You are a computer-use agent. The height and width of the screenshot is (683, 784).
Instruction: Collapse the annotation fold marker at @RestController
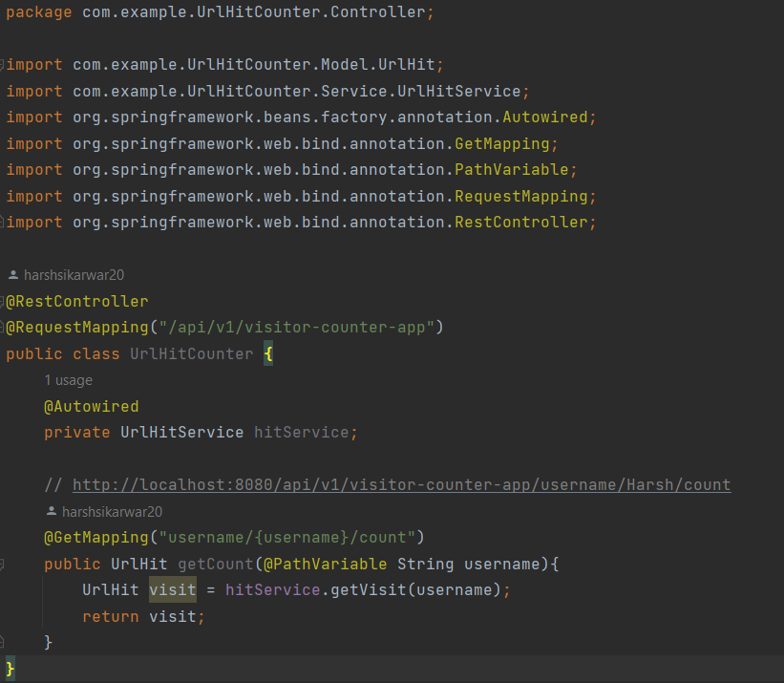(x=2, y=302)
